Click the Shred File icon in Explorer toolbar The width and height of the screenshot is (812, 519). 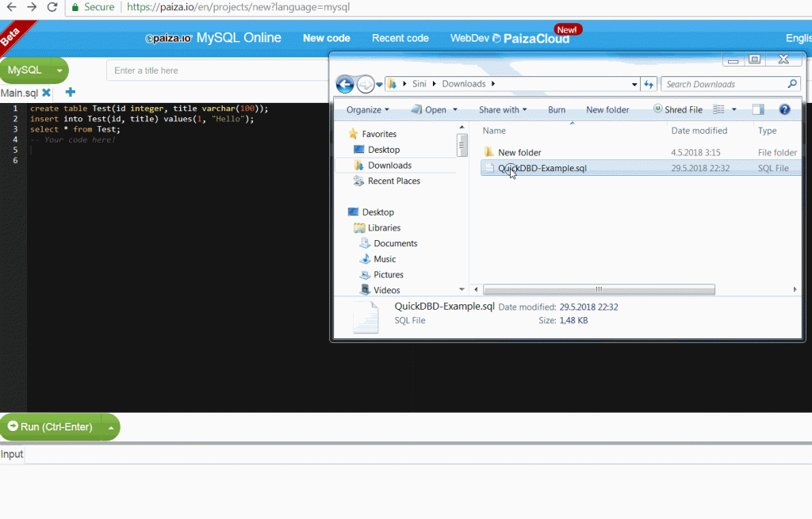[x=658, y=109]
